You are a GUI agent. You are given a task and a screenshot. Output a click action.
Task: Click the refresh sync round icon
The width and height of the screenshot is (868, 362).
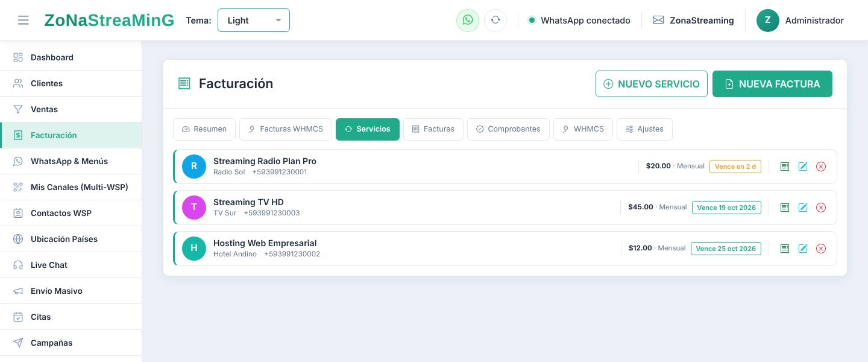pos(495,20)
